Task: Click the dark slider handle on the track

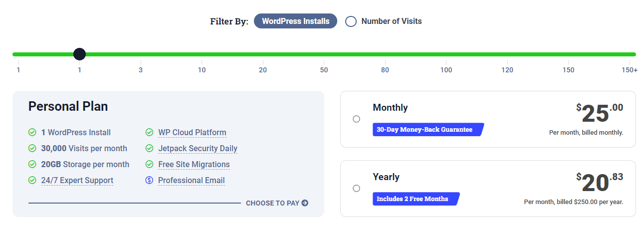Action: click(79, 54)
